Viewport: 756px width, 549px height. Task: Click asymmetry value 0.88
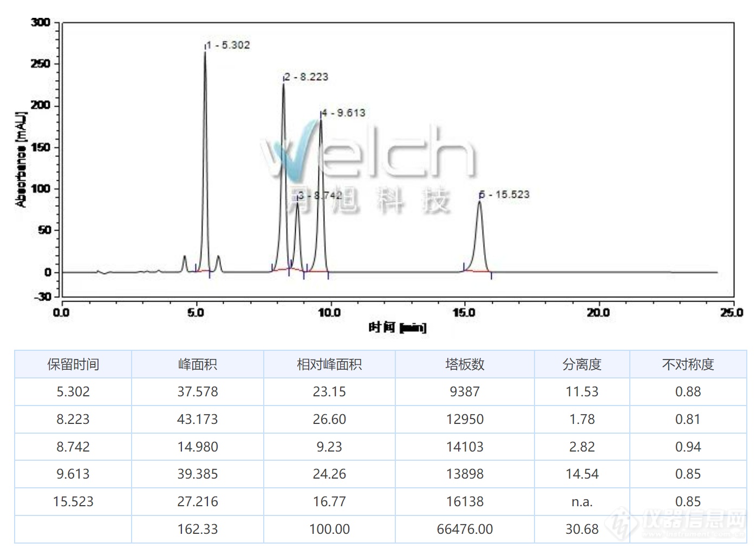pos(688,391)
